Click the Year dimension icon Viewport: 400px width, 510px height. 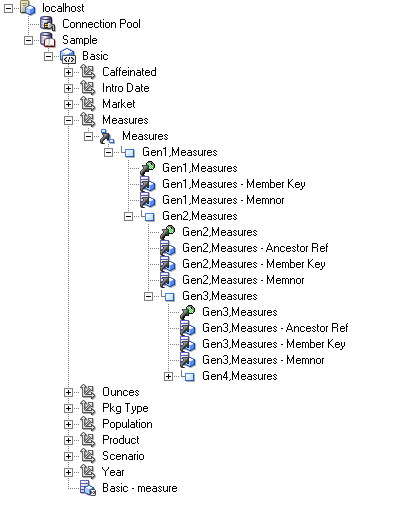pos(88,472)
